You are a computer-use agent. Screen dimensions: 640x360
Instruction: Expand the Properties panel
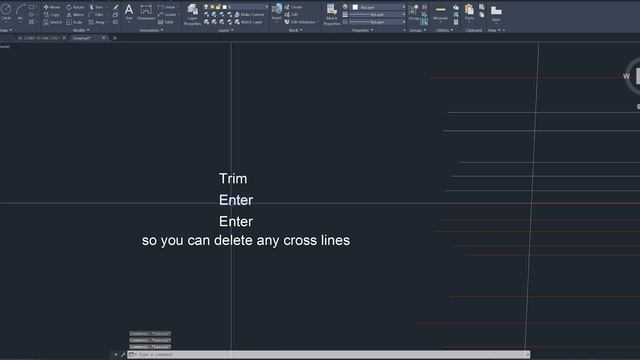point(362,30)
